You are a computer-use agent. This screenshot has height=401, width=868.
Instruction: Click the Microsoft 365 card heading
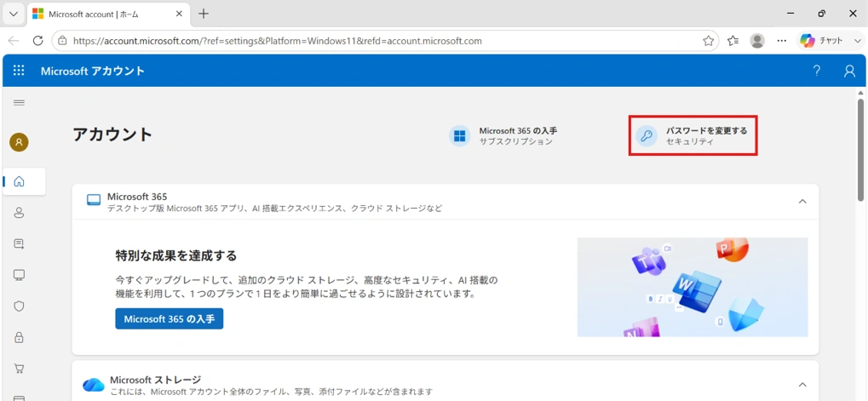pyautogui.click(x=137, y=197)
